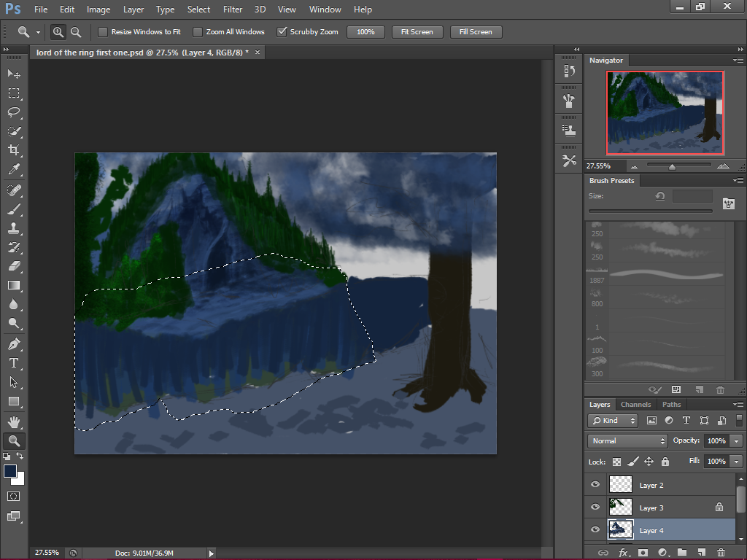Add a layer mask
747x560 pixels.
click(643, 553)
